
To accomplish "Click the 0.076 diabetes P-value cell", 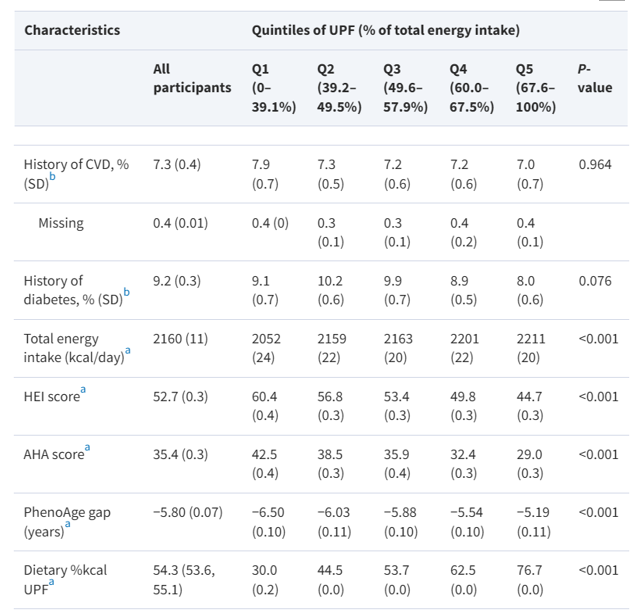I will [595, 281].
